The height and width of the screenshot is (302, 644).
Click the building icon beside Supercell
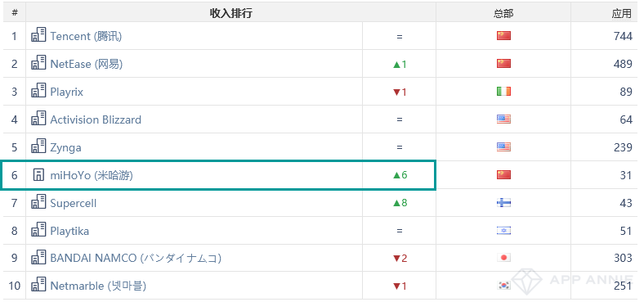click(38, 202)
